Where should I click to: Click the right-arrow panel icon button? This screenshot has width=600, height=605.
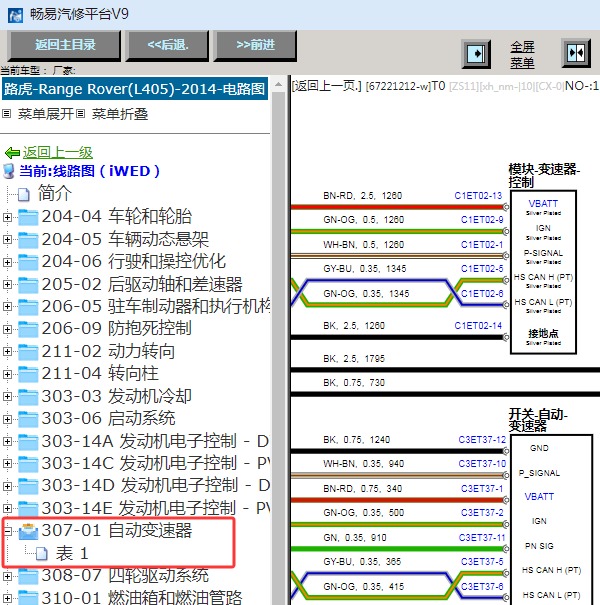point(477,54)
